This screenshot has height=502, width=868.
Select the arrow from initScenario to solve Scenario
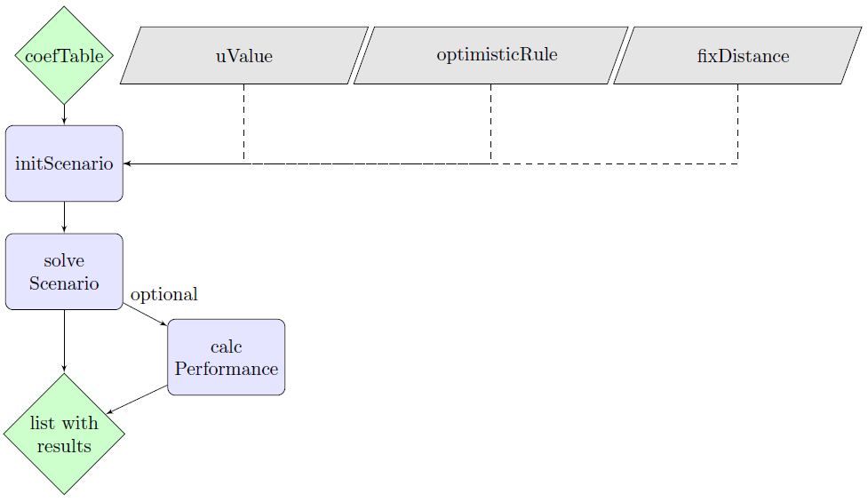(x=64, y=218)
